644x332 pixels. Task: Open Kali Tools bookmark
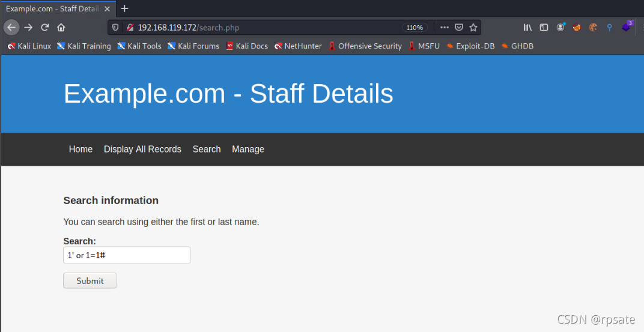(139, 46)
